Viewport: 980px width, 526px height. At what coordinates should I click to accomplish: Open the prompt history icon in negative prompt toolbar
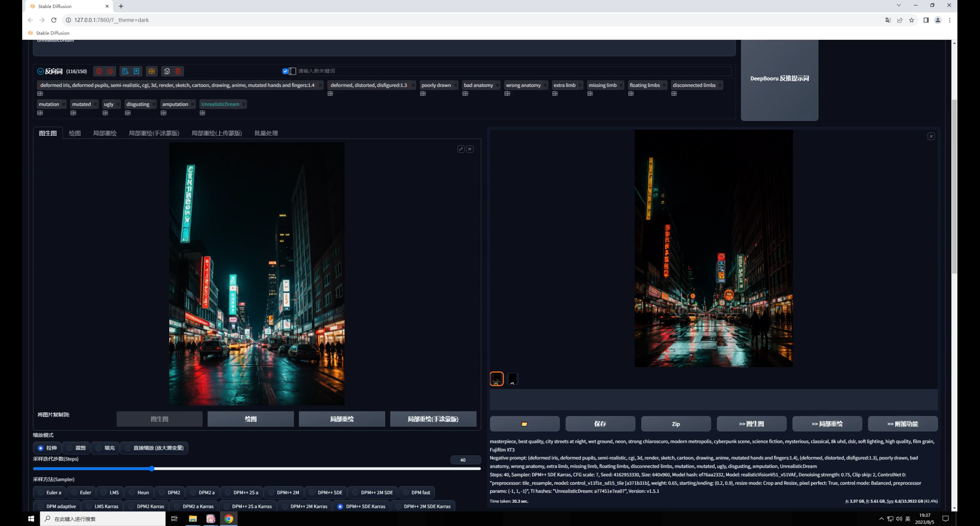pyautogui.click(x=125, y=71)
